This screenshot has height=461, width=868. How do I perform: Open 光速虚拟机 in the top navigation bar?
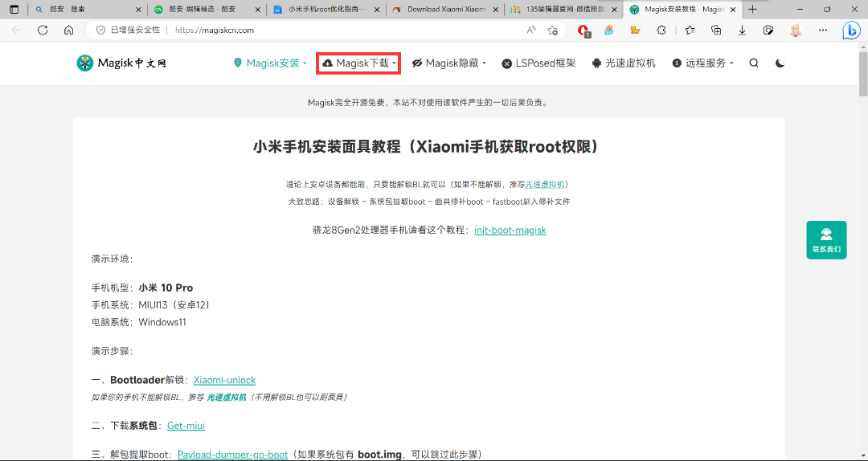coord(624,63)
